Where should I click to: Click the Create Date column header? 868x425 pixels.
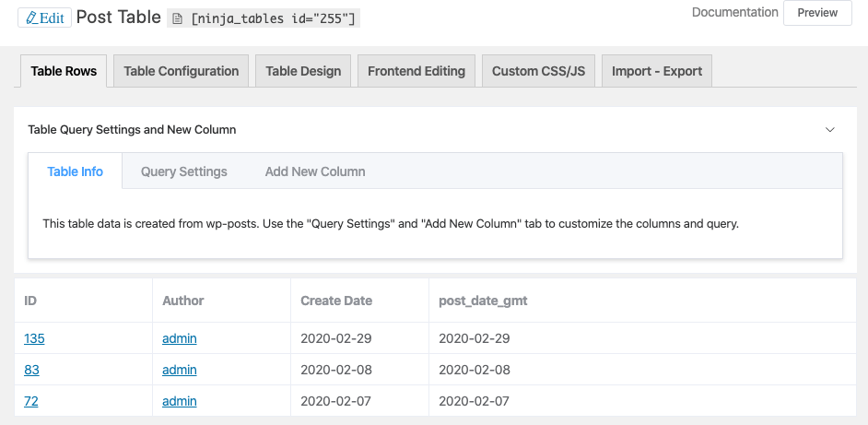point(336,301)
